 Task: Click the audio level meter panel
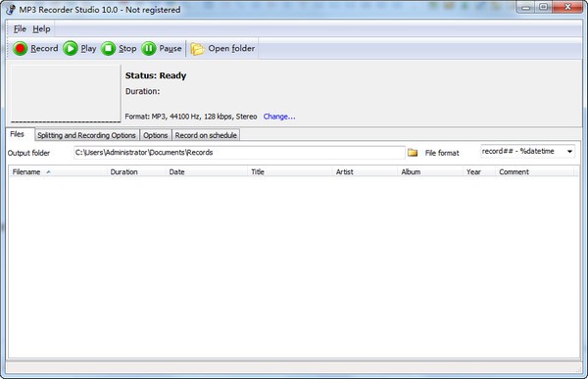click(x=66, y=93)
